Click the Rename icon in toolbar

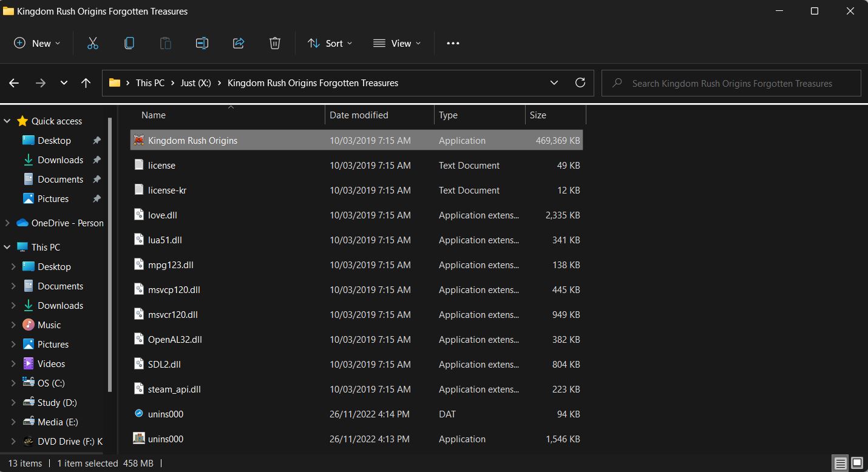click(202, 43)
